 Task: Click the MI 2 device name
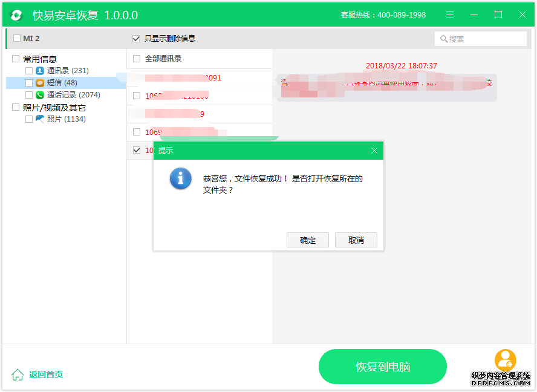[31, 38]
